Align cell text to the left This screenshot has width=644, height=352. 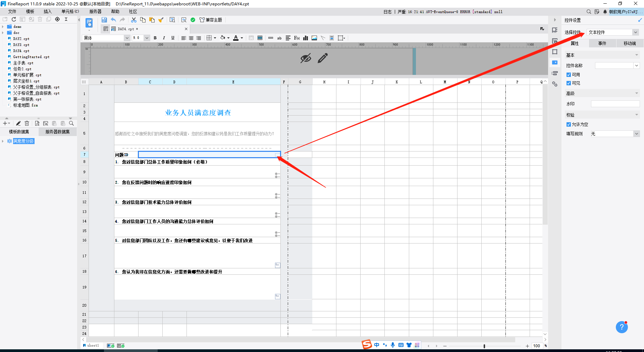(183, 38)
